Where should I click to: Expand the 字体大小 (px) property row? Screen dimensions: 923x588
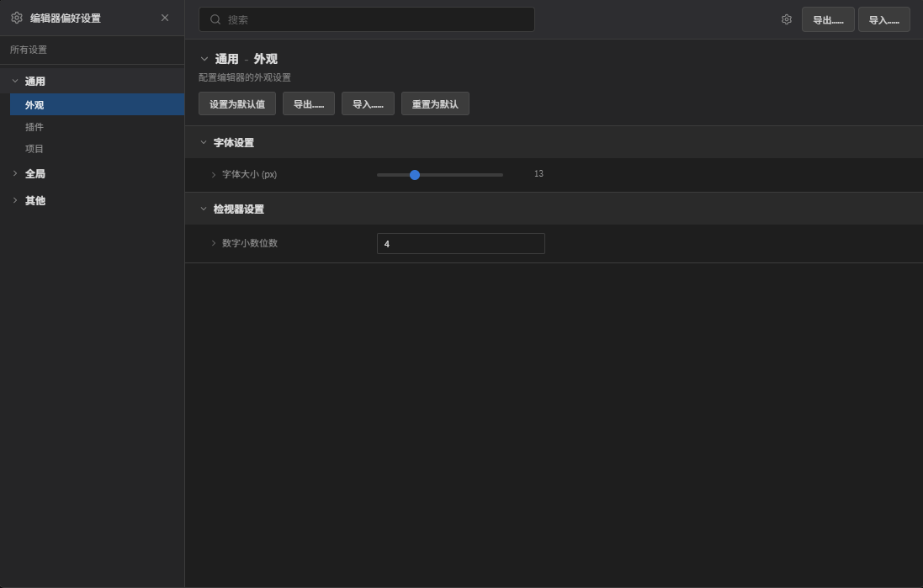coord(214,175)
